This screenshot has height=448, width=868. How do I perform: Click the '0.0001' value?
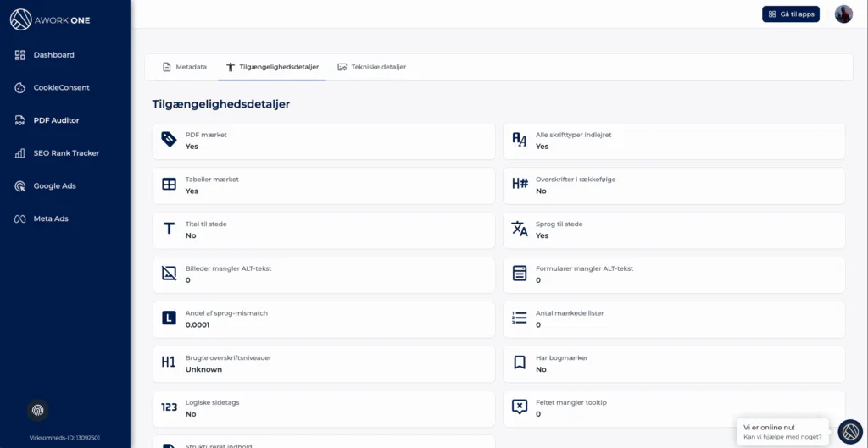point(198,324)
